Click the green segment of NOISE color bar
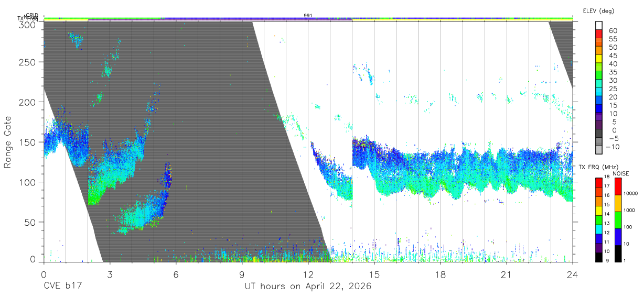The height and width of the screenshot is (297, 644). click(618, 219)
